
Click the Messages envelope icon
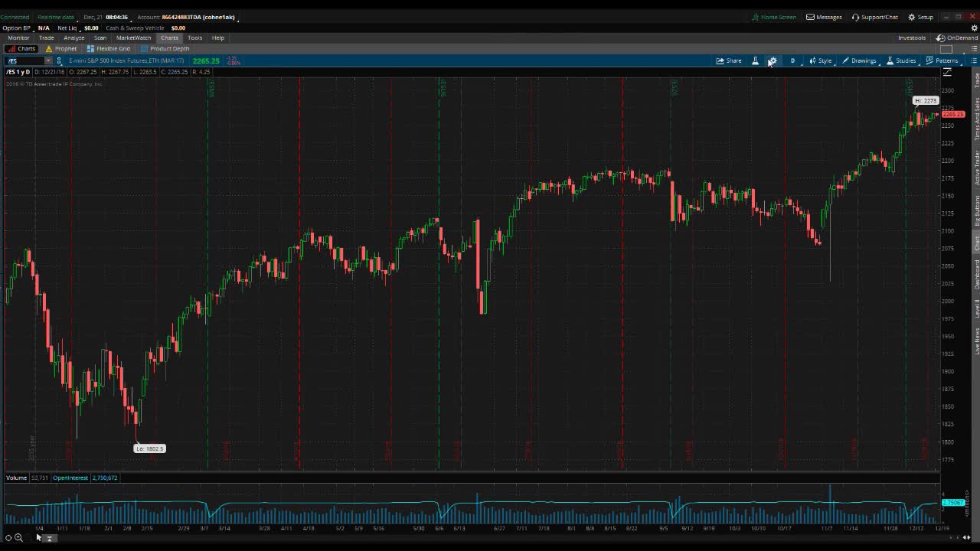[810, 17]
